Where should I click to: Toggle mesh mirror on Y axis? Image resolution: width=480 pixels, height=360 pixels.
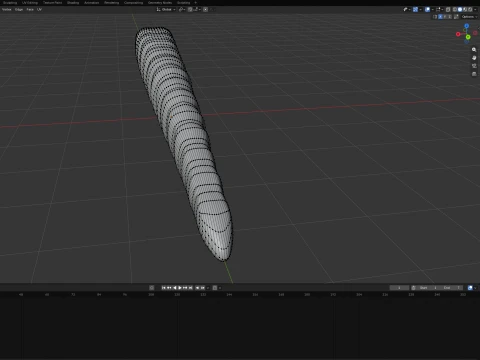click(445, 17)
